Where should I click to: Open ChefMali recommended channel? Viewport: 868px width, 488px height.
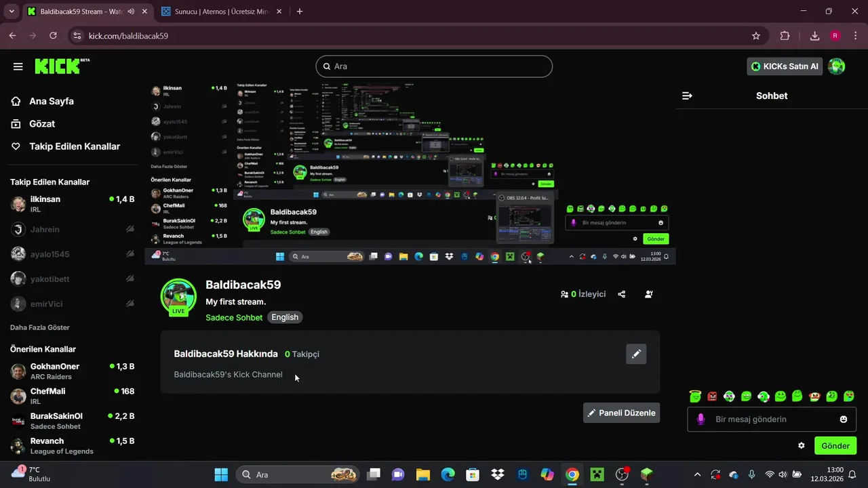(72, 396)
